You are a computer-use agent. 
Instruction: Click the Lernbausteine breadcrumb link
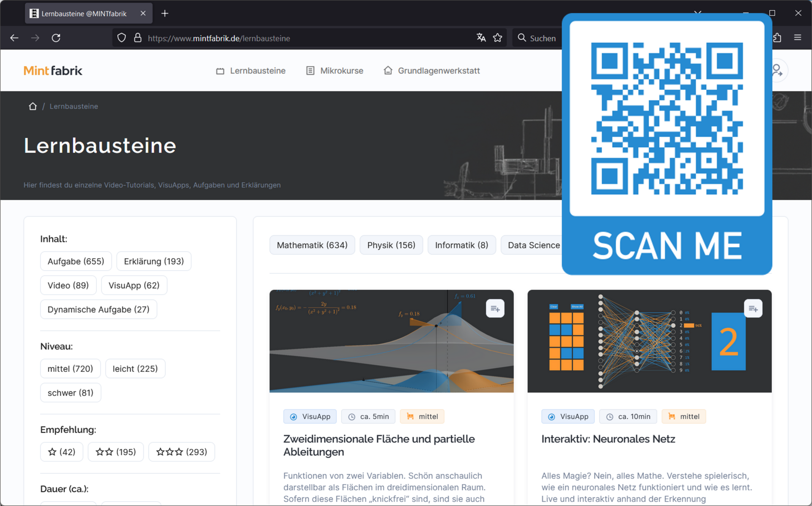click(74, 106)
